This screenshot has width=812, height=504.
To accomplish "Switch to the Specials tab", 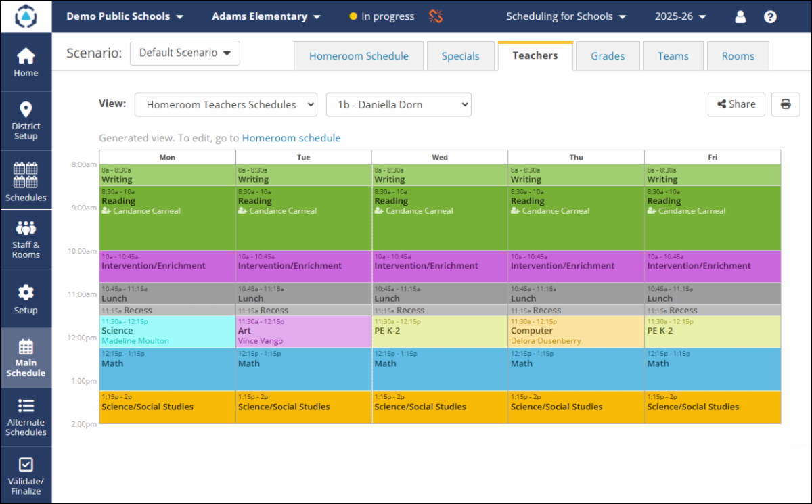I will click(460, 56).
